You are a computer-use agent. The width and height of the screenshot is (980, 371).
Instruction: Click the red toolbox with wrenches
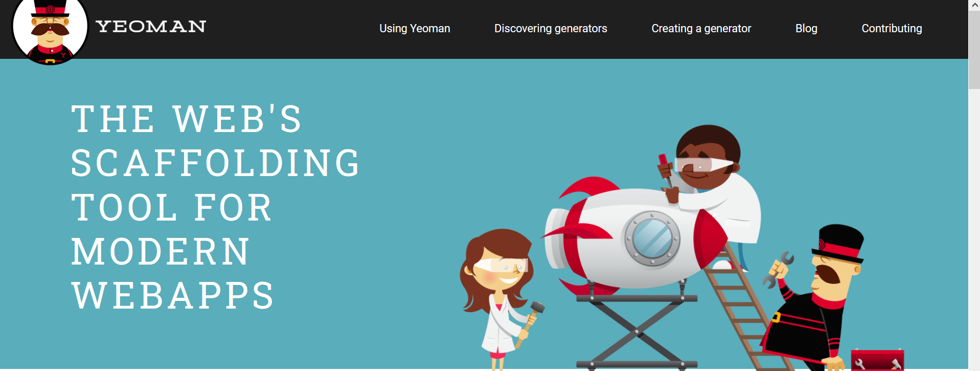coord(877,360)
